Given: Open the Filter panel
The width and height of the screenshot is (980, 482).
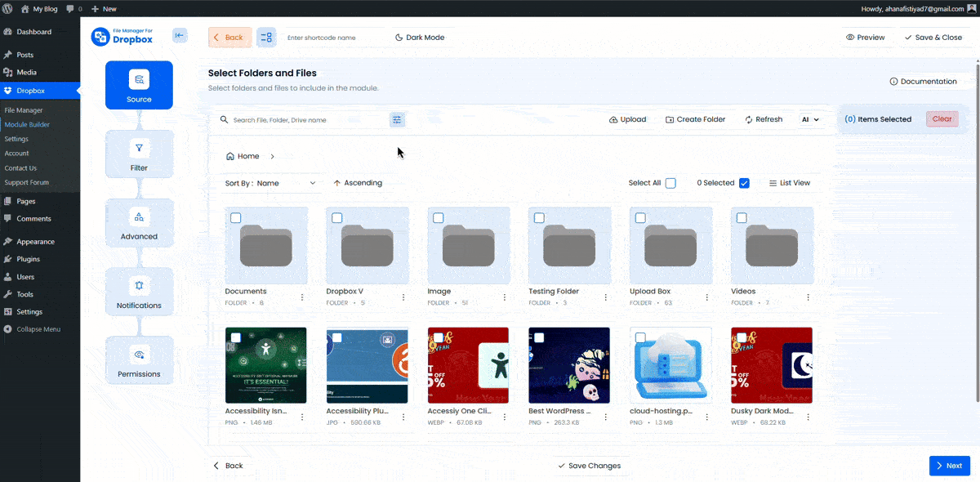Looking at the screenshot, I should click(139, 154).
